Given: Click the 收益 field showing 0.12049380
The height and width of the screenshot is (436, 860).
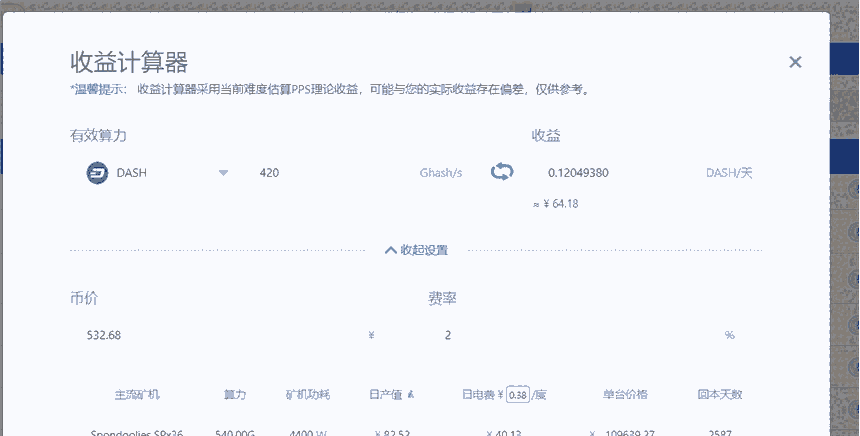Looking at the screenshot, I should pyautogui.click(x=610, y=173).
